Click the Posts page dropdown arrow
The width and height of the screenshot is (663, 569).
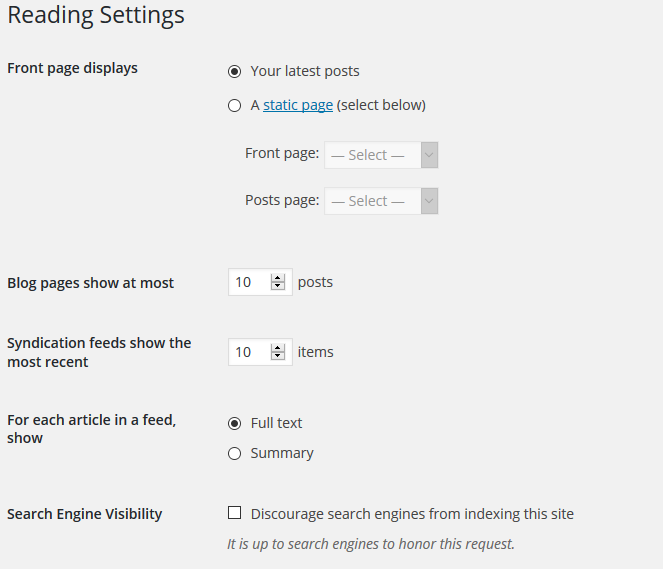tap(429, 201)
